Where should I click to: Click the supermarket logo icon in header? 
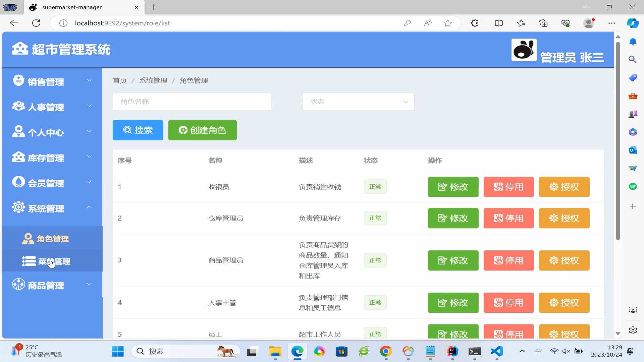[x=20, y=49]
